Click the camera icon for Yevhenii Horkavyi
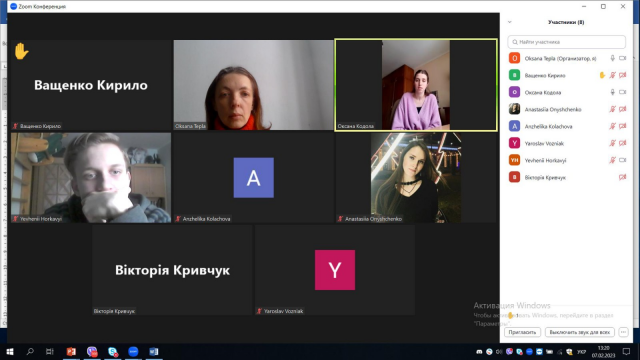 (x=622, y=160)
